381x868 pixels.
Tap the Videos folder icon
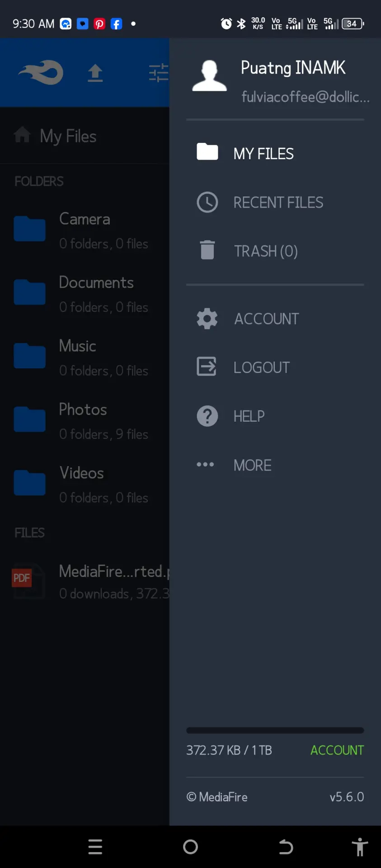pos(29,483)
